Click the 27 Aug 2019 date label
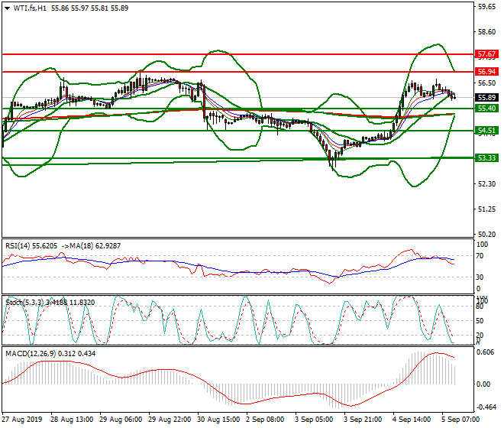This screenshot has height=428, width=504. pos(22,421)
